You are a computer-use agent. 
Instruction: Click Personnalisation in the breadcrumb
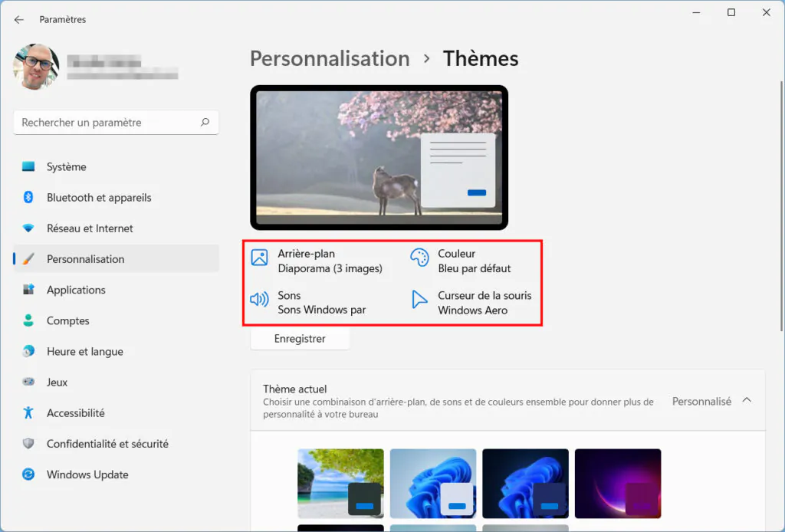[330, 58]
